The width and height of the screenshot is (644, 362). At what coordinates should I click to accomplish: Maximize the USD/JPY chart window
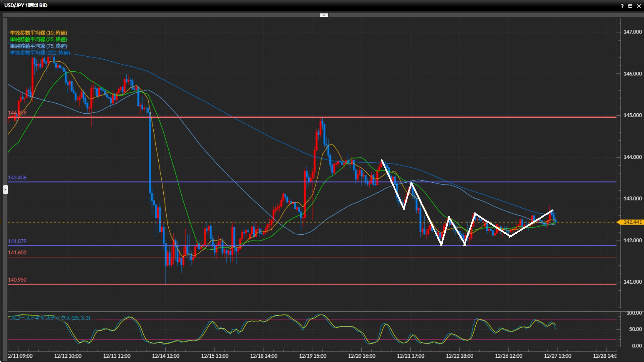[630, 6]
